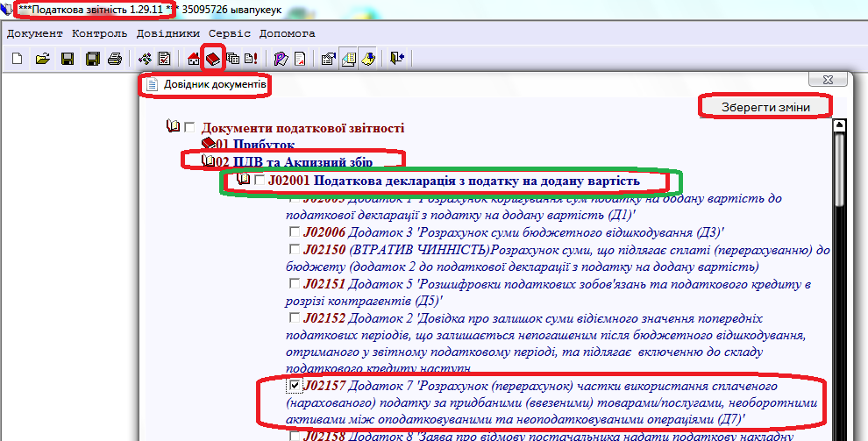Enable the J02151 Додаток 5 checkbox
This screenshot has width=868, height=441.
pos(295,284)
